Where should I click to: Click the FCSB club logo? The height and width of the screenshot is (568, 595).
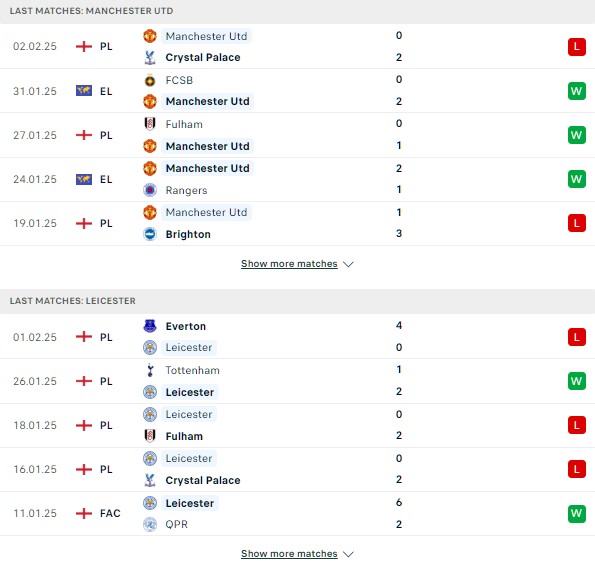[x=150, y=80]
